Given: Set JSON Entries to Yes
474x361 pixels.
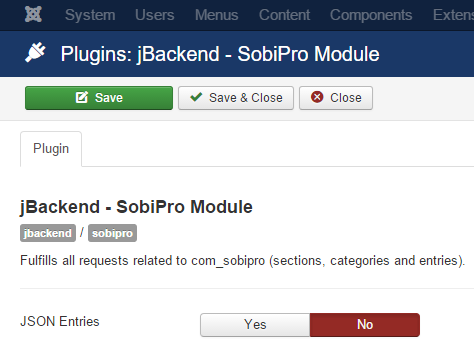Looking at the screenshot, I should click(255, 325).
